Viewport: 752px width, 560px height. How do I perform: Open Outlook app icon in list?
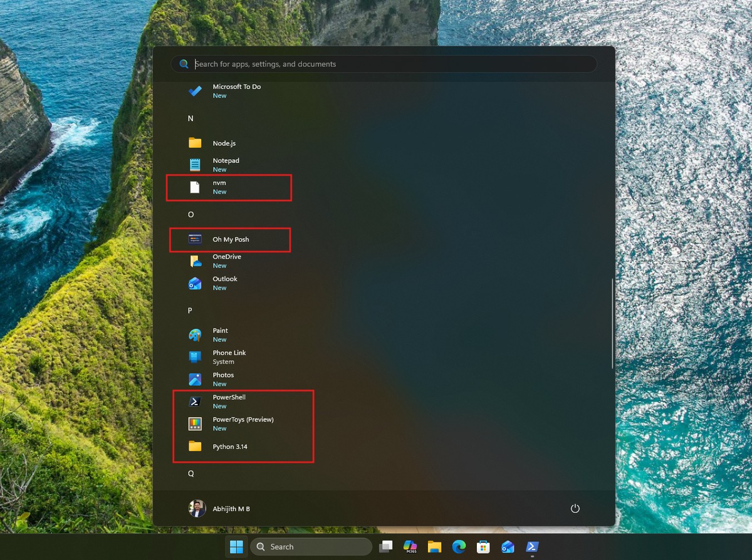[x=195, y=283]
